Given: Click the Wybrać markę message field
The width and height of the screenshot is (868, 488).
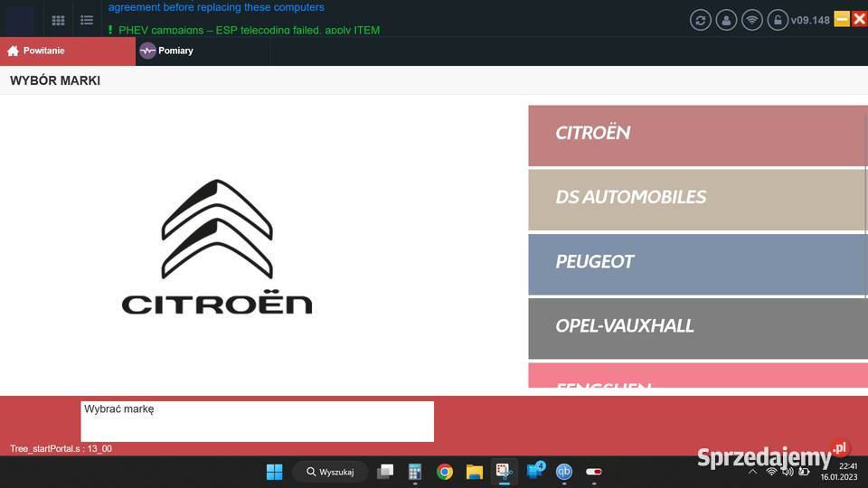Looking at the screenshot, I should 258,422.
